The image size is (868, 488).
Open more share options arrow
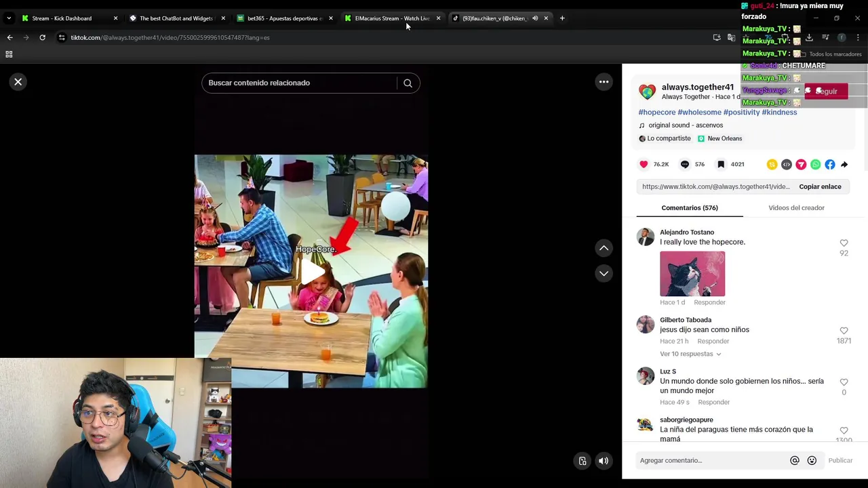(844, 164)
